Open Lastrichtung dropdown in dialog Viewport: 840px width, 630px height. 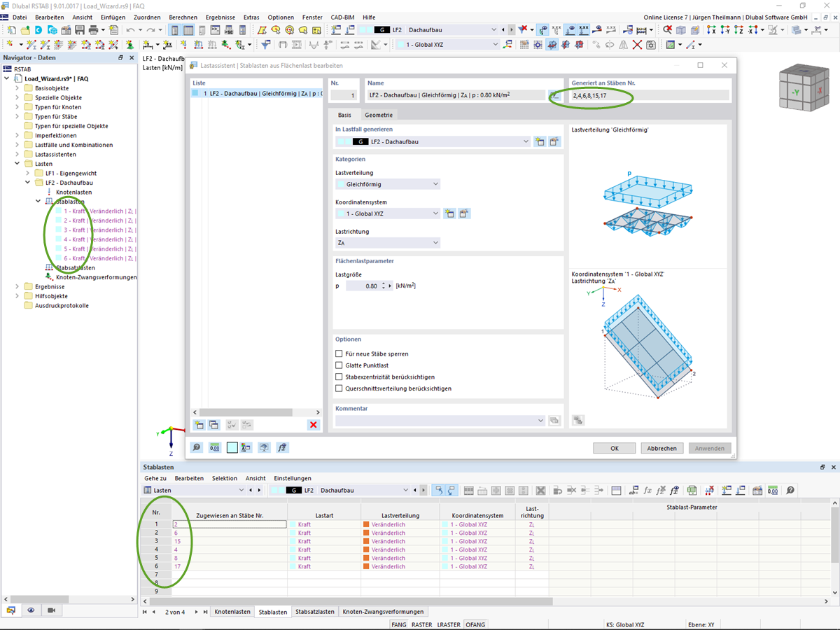click(388, 243)
